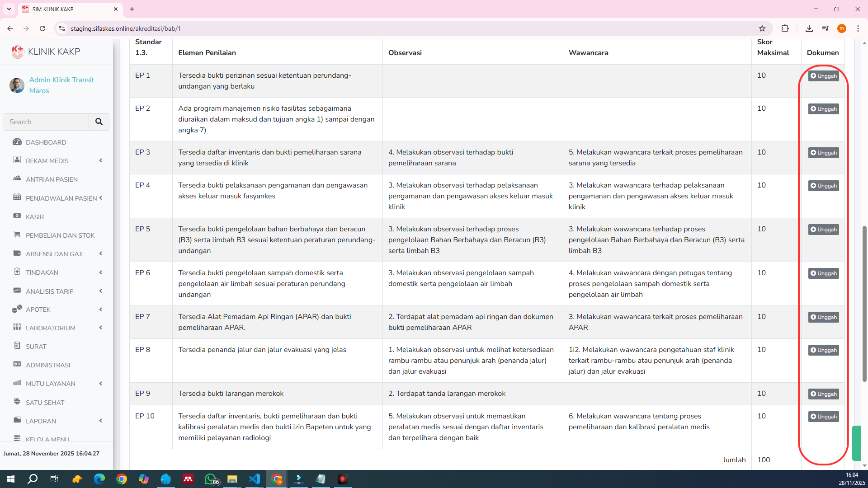Click the Surat document icon

tap(17, 346)
